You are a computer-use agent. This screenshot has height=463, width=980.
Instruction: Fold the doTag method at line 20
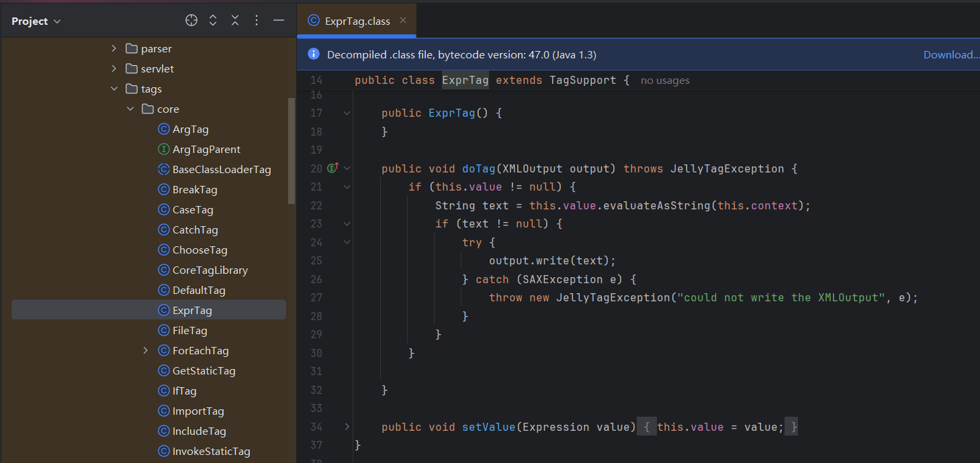click(347, 168)
